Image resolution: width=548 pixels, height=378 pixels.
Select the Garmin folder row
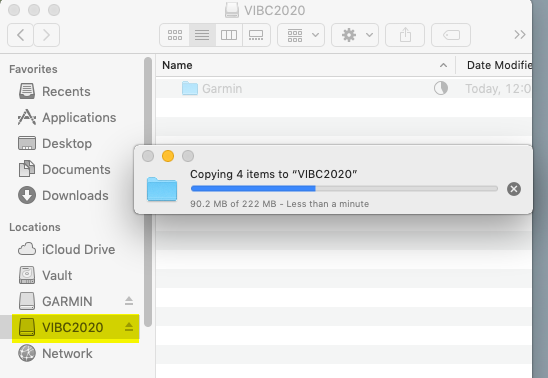344,88
